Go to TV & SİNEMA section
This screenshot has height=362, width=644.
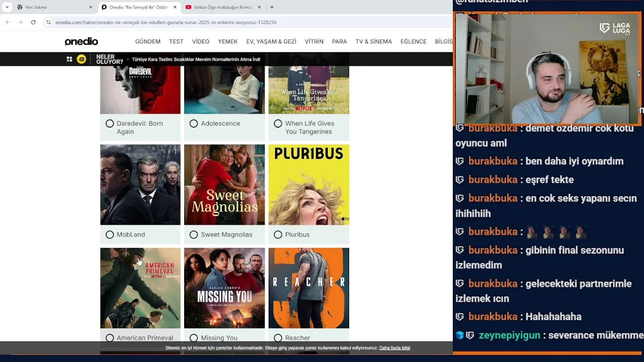[373, 42]
